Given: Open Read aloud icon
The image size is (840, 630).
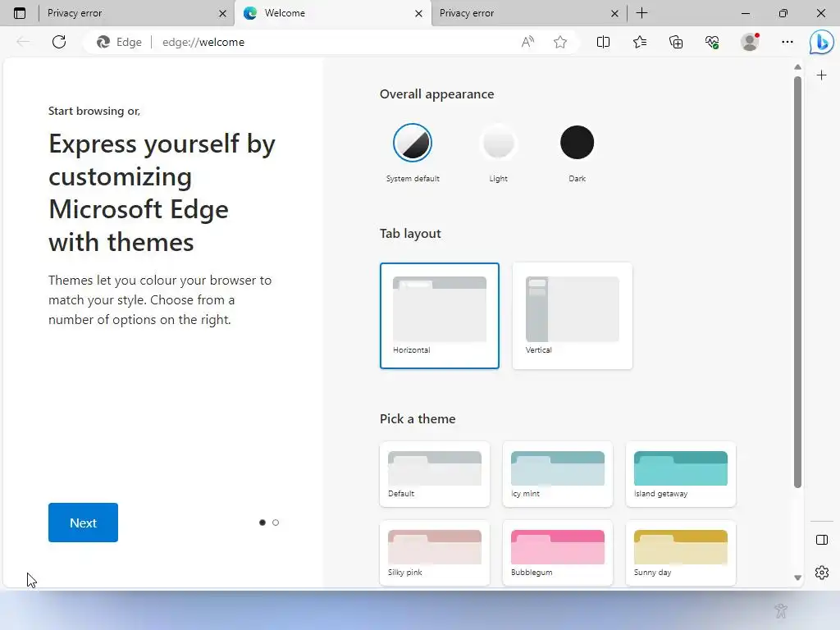Looking at the screenshot, I should click(527, 42).
